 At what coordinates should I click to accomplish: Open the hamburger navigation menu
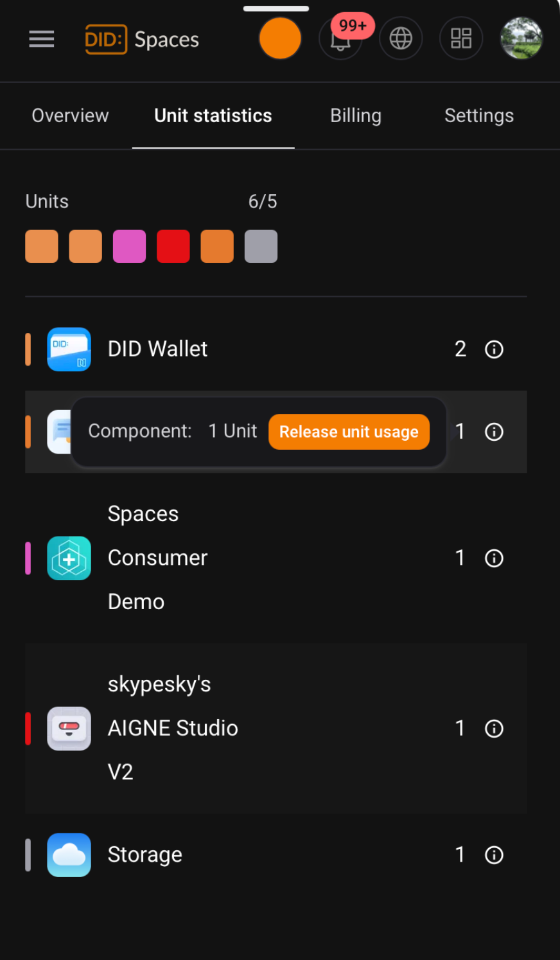[x=42, y=39]
